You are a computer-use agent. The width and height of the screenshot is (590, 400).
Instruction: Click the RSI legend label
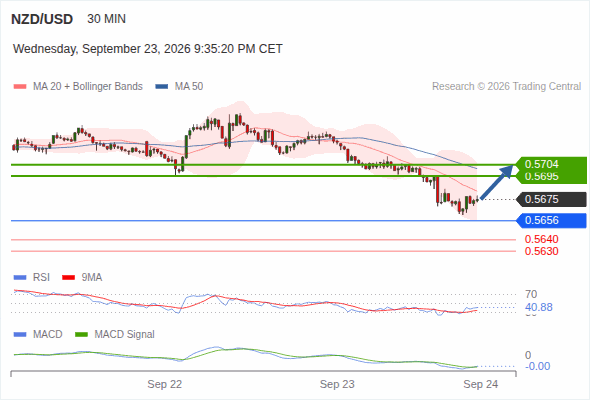click(x=41, y=278)
